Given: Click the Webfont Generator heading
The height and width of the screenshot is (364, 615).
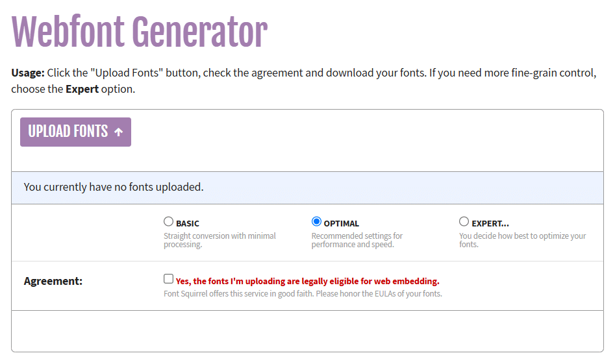Looking at the screenshot, I should point(140,32).
